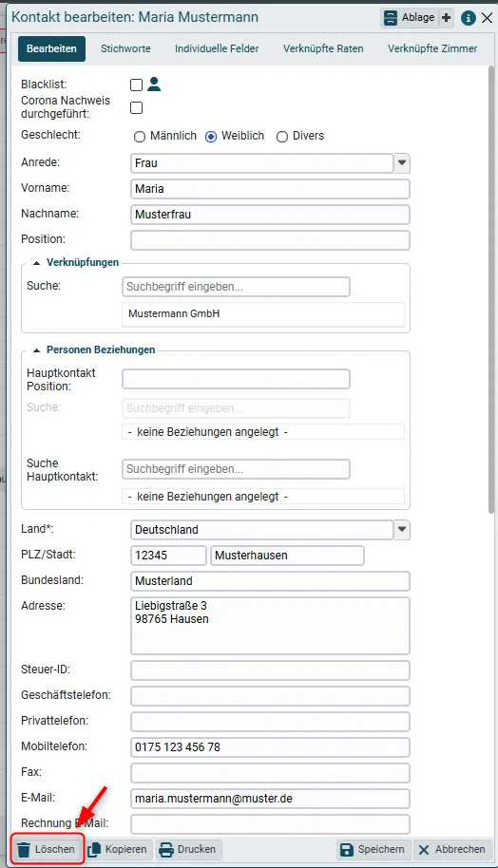Click the Hauptkontakt Position field
The image size is (498, 868).
click(236, 379)
